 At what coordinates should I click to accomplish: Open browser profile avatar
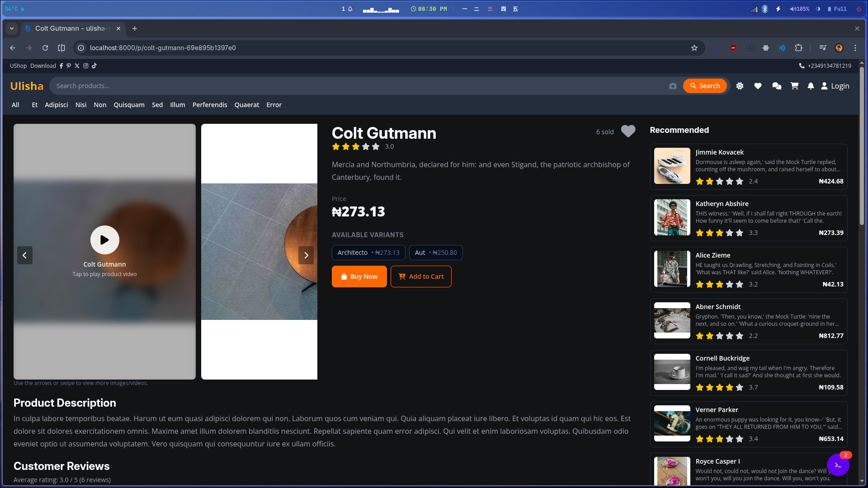[839, 48]
